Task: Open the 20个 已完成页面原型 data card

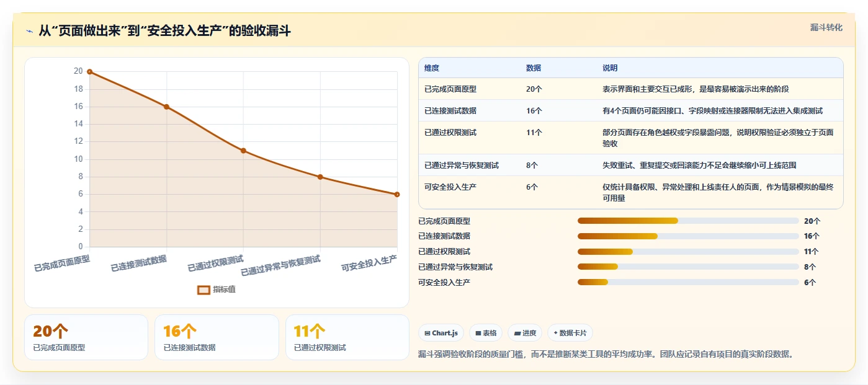Action: click(86, 337)
